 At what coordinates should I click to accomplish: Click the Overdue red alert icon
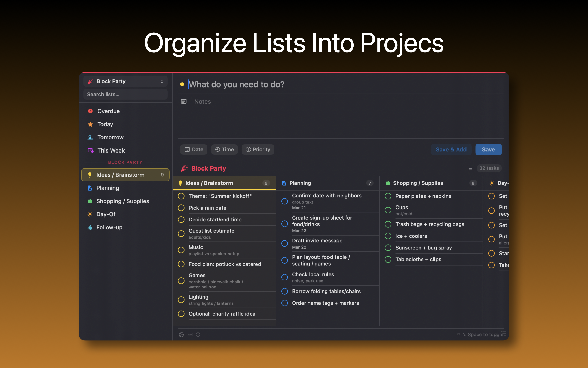pyautogui.click(x=90, y=111)
